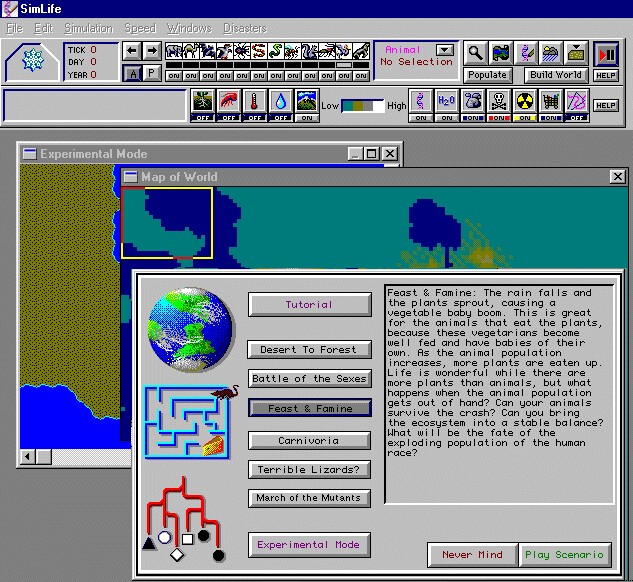Click the yellow viewport rectangle in Map of World
This screenshot has height=582, width=633.
click(167, 223)
